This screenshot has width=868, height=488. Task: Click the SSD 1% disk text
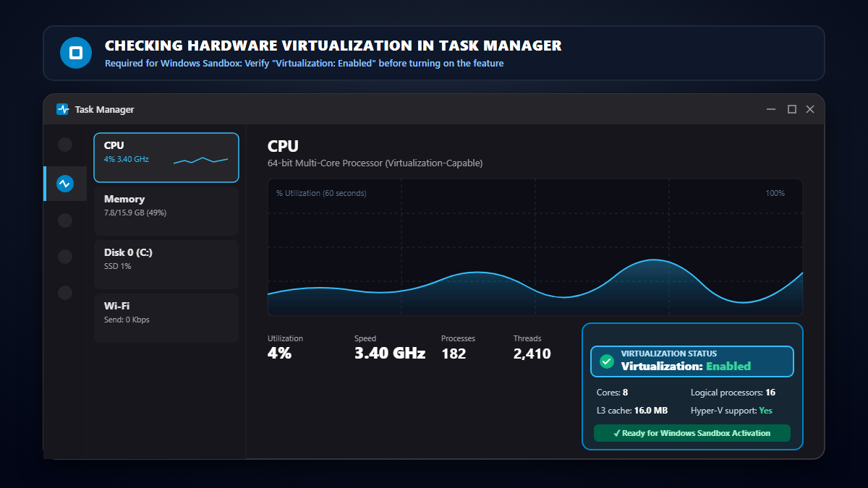click(x=117, y=267)
